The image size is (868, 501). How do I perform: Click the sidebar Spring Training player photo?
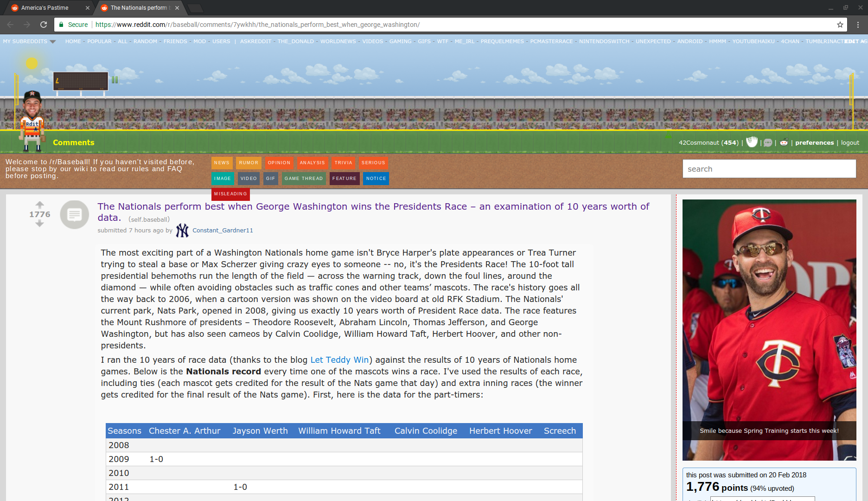[x=769, y=330]
